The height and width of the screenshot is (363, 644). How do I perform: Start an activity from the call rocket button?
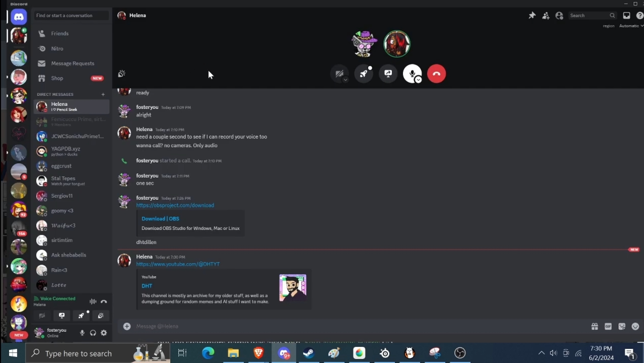(364, 74)
